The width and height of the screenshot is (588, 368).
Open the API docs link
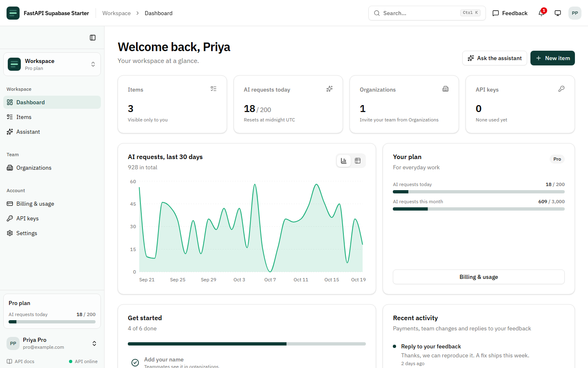20,361
